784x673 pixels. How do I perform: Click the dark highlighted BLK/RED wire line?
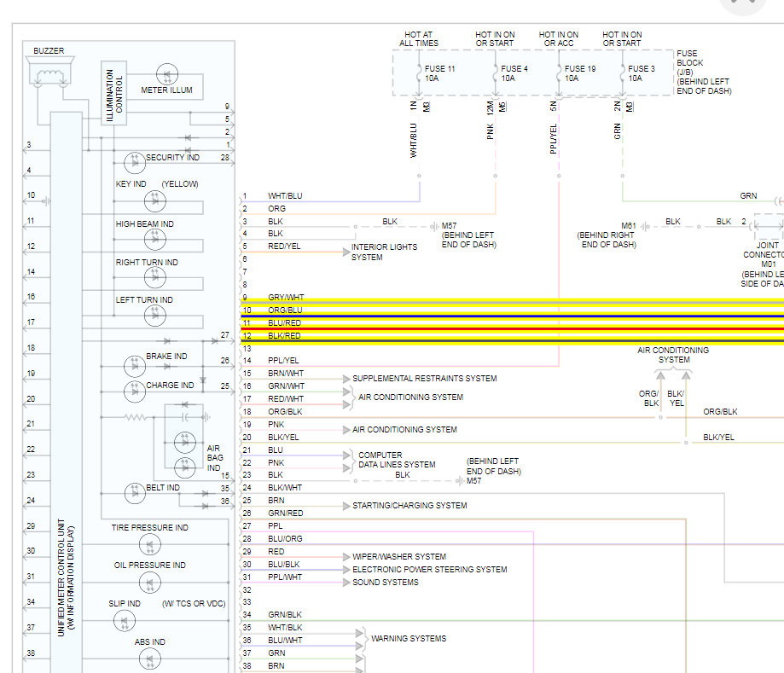point(513,341)
